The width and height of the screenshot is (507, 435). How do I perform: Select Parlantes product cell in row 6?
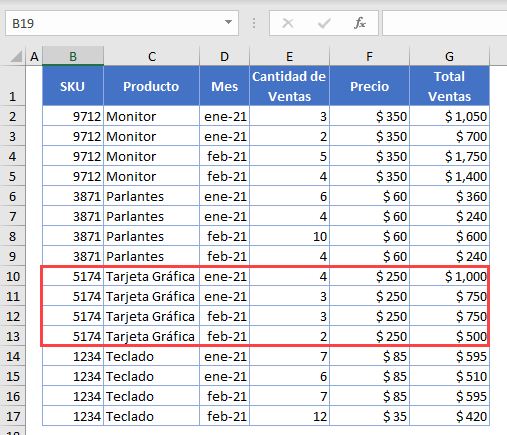click(152, 196)
